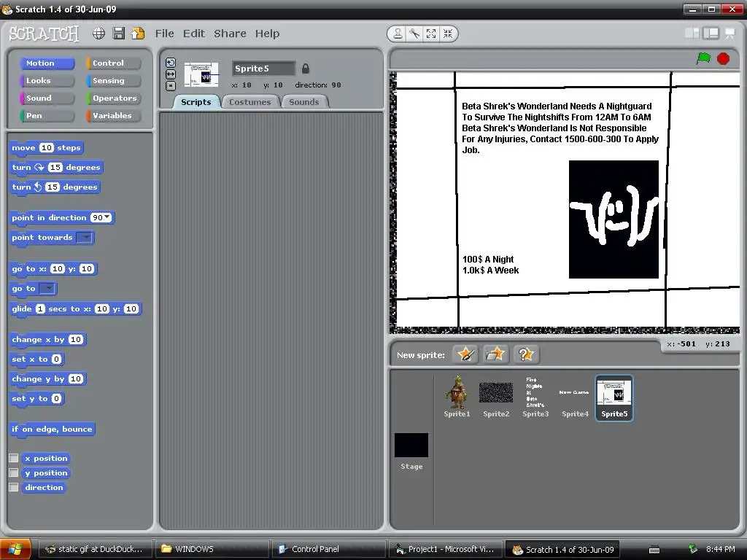Select the duplicate stamp tool

(398, 34)
